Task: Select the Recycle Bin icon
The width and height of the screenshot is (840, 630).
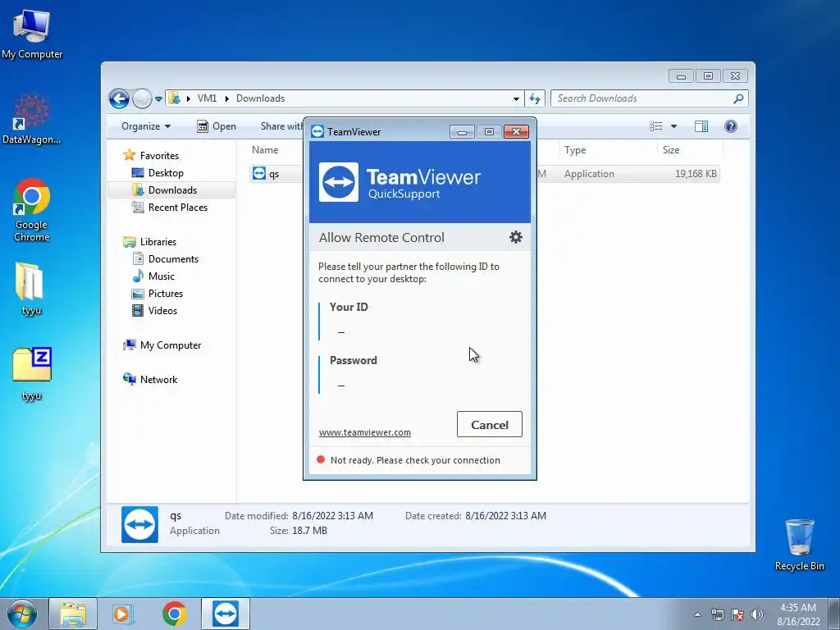Action: click(x=799, y=545)
